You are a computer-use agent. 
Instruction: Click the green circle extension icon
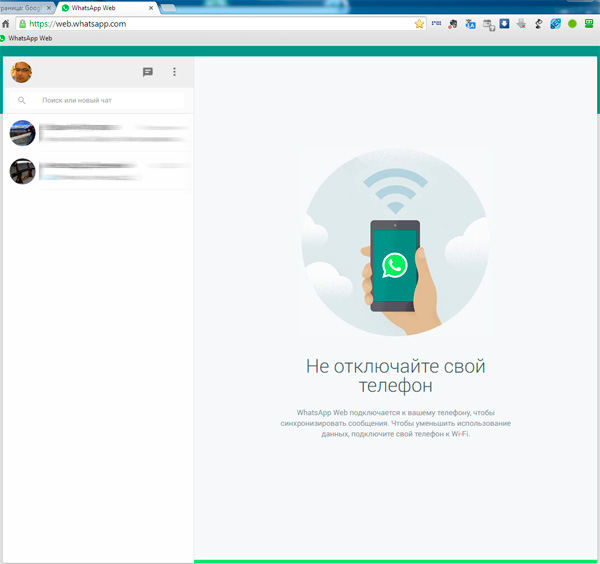click(573, 23)
